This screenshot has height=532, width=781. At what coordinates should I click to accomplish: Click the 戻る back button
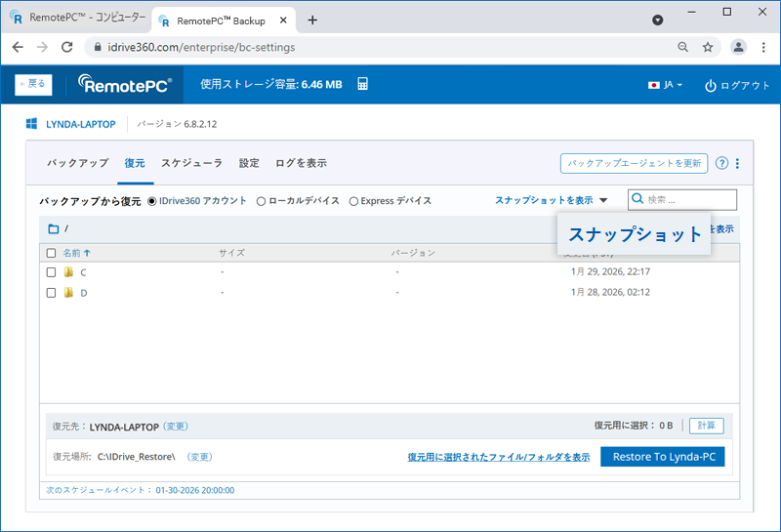pyautogui.click(x=33, y=84)
